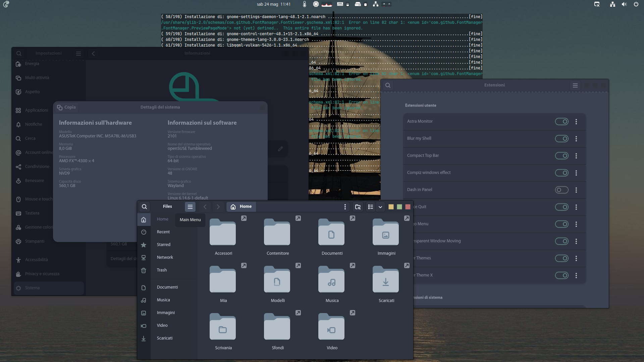The image size is (644, 362).
Task: Click the Musica note icon in Files sidebar
Action: tap(144, 300)
